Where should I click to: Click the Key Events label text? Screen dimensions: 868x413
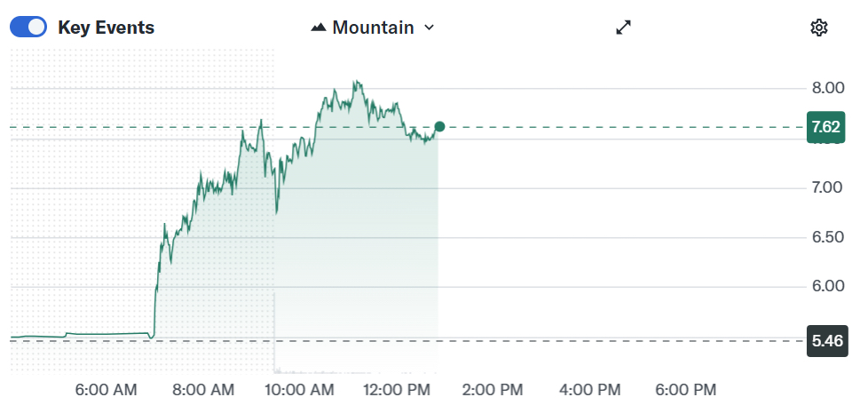[x=106, y=28]
